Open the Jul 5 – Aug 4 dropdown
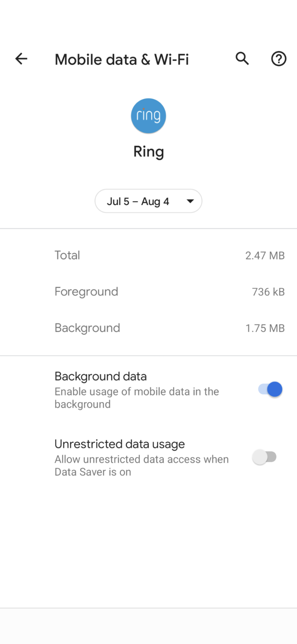Viewport: 297px width, 644px height. (148, 201)
